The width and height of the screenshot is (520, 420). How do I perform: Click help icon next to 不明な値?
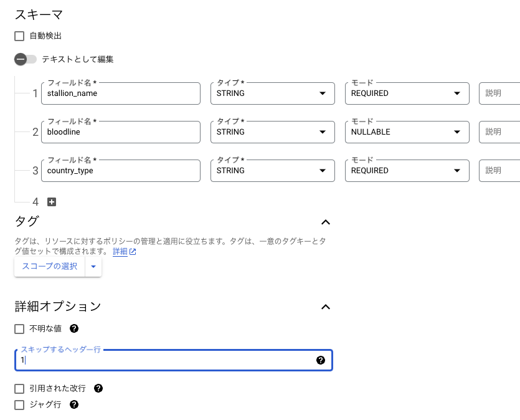pos(74,328)
